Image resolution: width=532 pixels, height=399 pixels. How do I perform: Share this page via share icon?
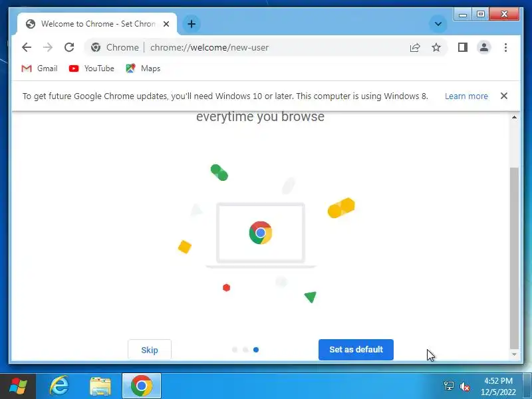[x=415, y=47]
